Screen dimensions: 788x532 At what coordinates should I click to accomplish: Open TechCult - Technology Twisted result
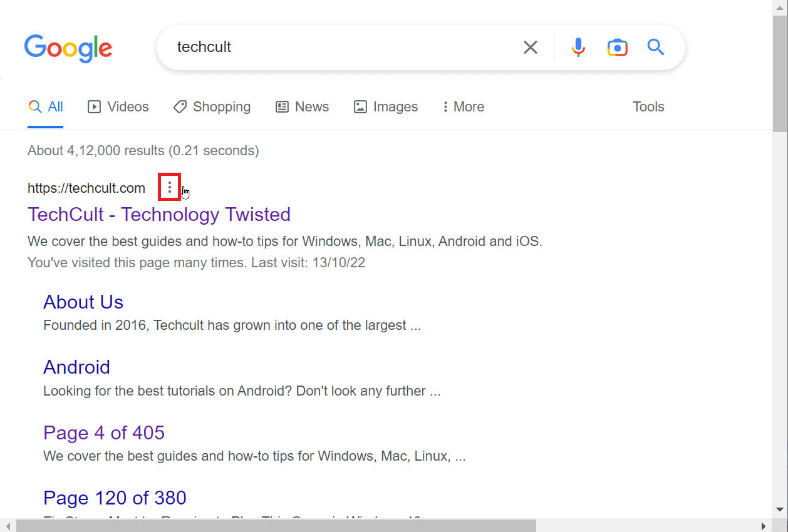pyautogui.click(x=159, y=214)
